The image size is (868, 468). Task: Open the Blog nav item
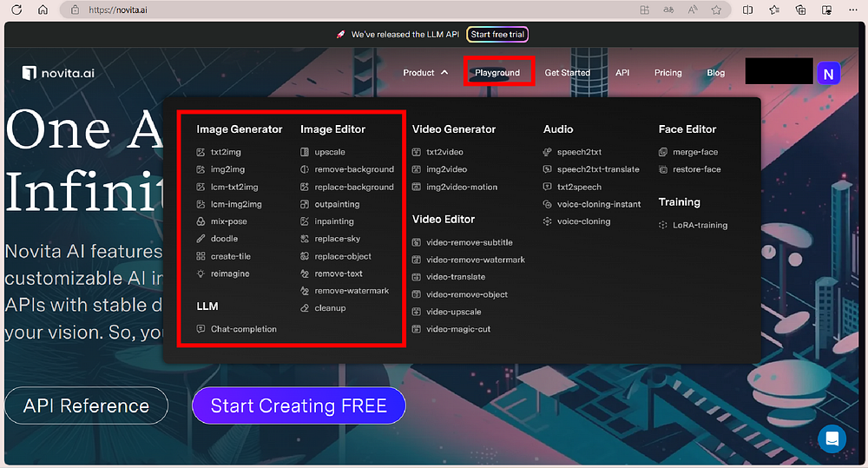pyautogui.click(x=716, y=73)
